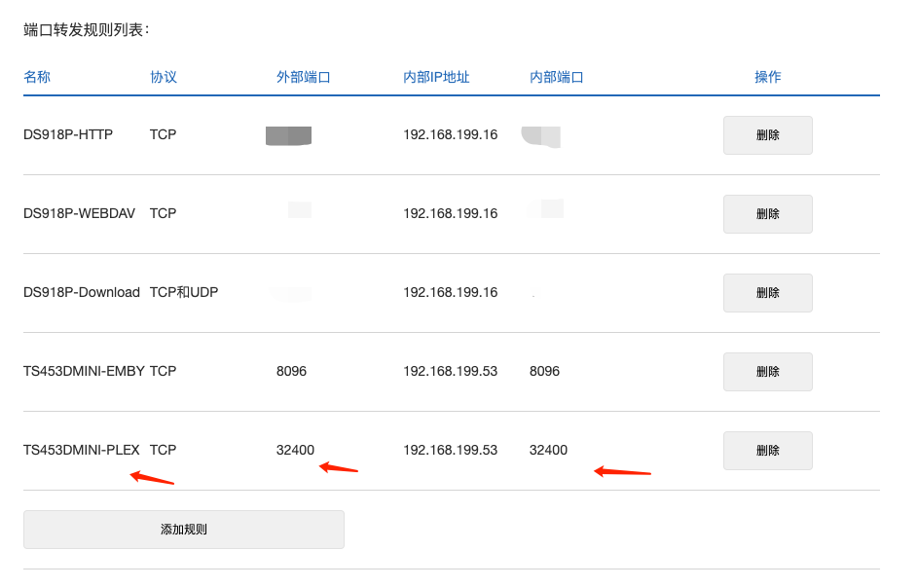
Task: Click the 端口转发规则列表 heading
Action: pyautogui.click(x=86, y=30)
